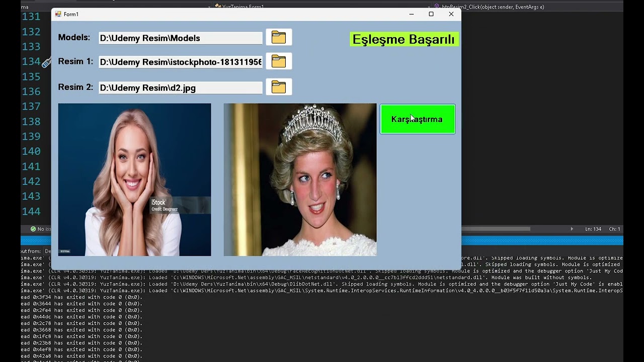Minimize the Form1 window

point(412,14)
